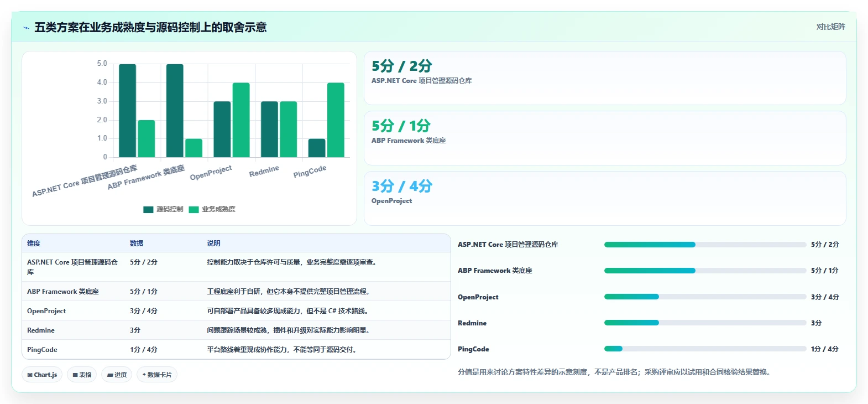Viewport: 868px width, 404px height.
Task: Click the 维度 column header
Action: 34,244
